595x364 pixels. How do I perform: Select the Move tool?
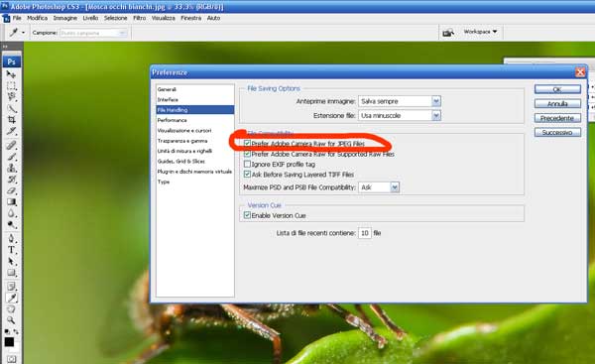11,74
